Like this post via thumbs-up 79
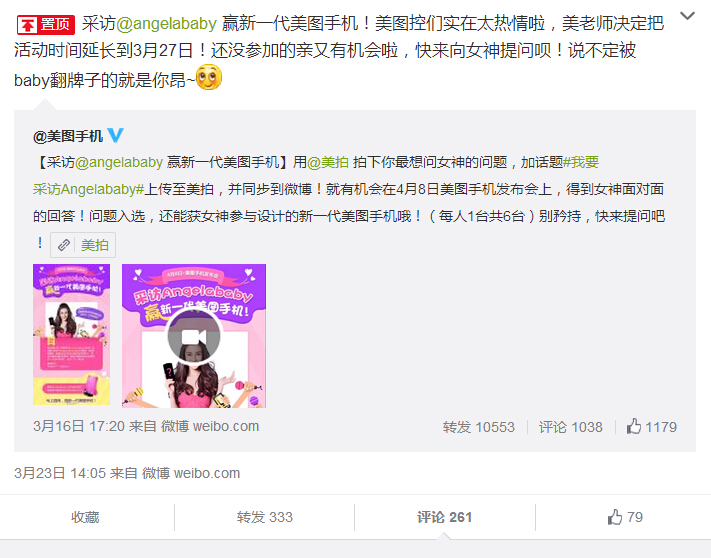Image resolution: width=711 pixels, height=558 pixels. click(x=625, y=517)
